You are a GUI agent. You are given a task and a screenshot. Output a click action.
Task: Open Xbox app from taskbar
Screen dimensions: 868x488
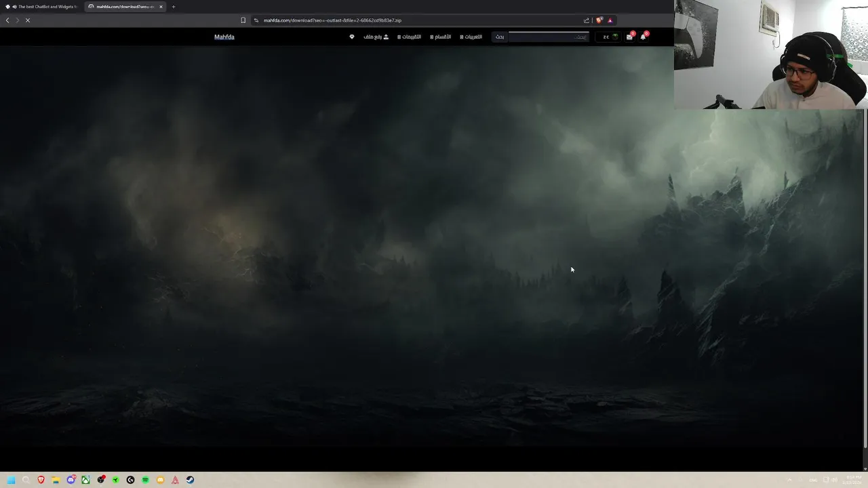pos(85,480)
